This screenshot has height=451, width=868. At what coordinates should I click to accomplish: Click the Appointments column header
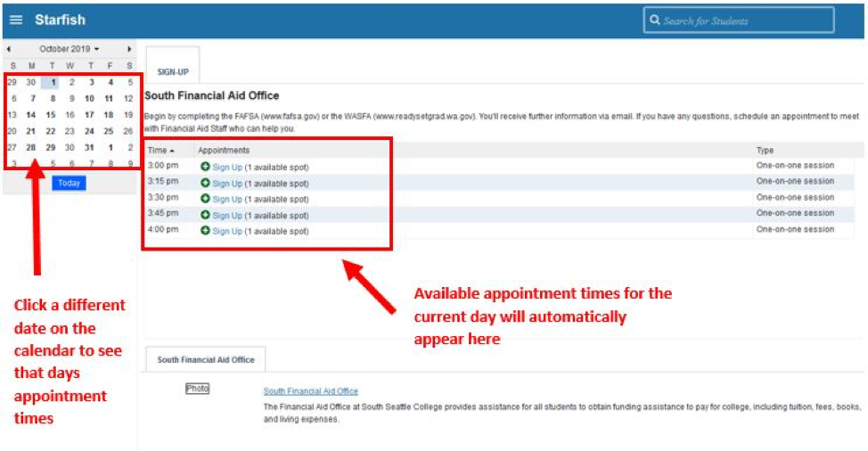[x=224, y=151]
